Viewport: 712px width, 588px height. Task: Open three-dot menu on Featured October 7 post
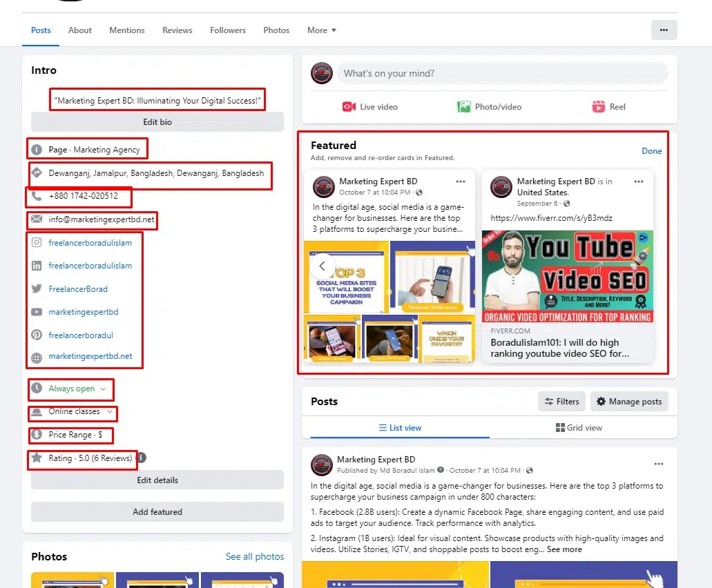pyautogui.click(x=461, y=182)
